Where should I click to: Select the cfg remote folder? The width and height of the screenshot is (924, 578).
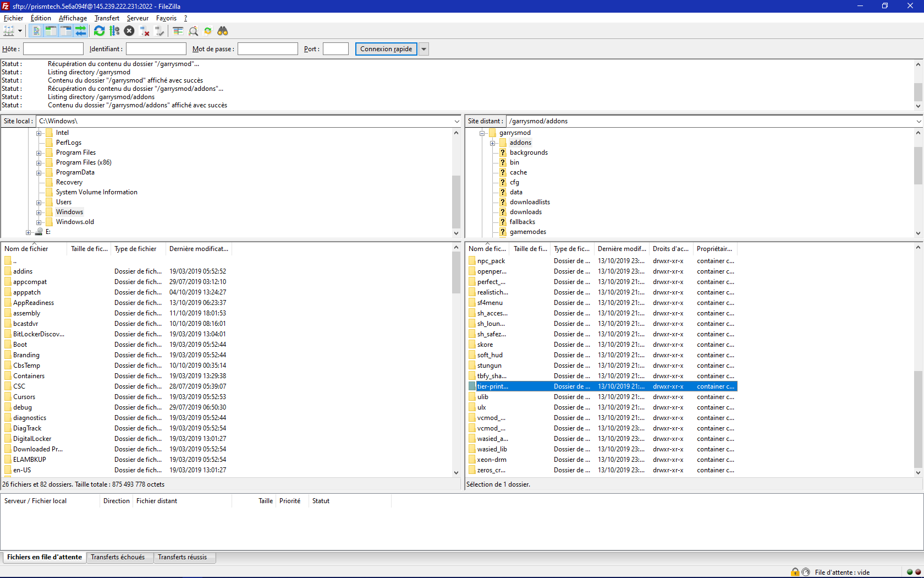coord(514,182)
